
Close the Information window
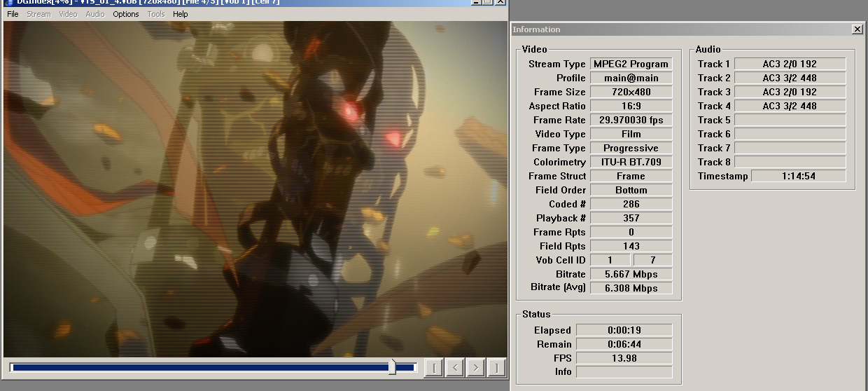tap(857, 29)
